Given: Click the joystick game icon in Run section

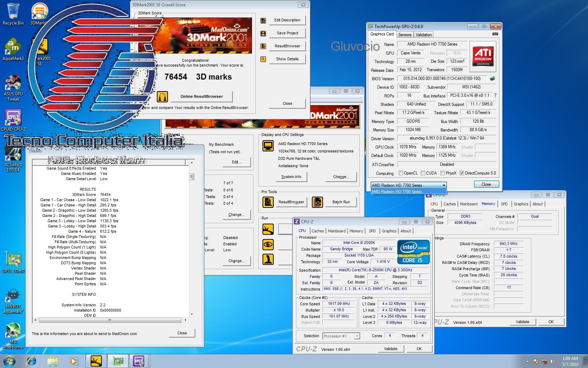Looking at the screenshot, I should click(268, 259).
